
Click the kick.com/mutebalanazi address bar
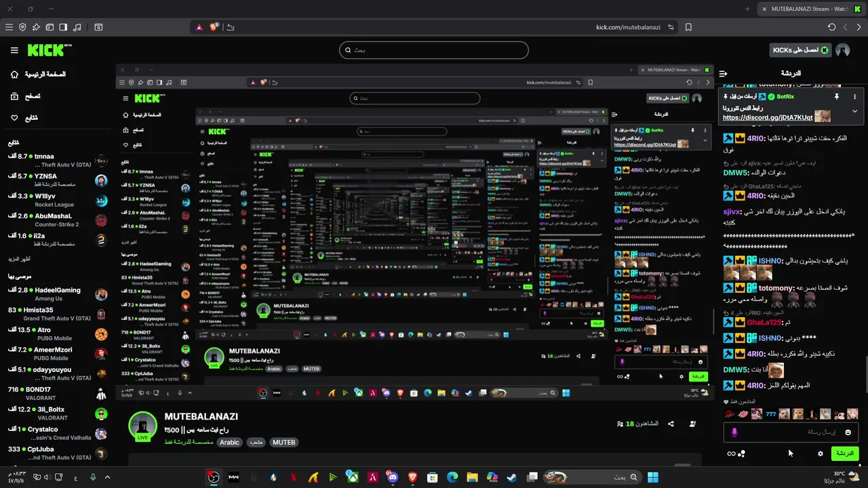(627, 27)
